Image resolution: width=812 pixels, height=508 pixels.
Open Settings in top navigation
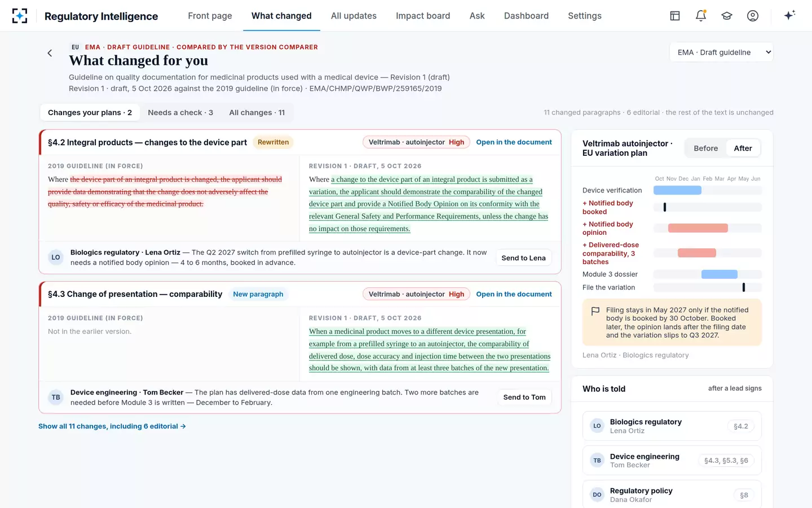(x=585, y=16)
